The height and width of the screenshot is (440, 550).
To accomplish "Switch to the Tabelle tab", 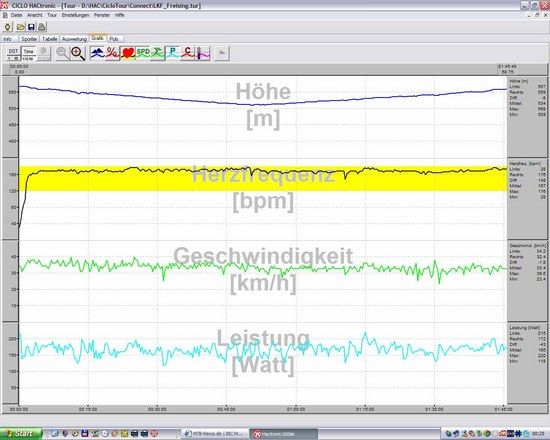I will [50, 39].
